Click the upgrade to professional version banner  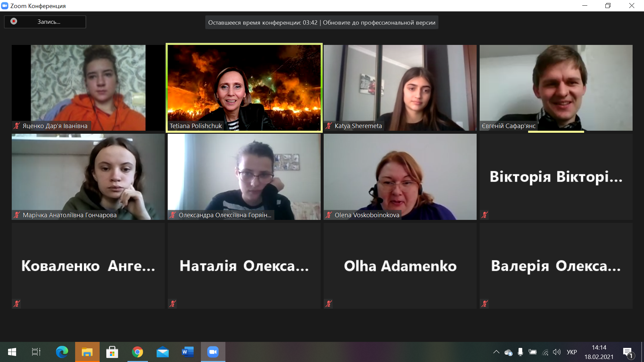coord(379,22)
